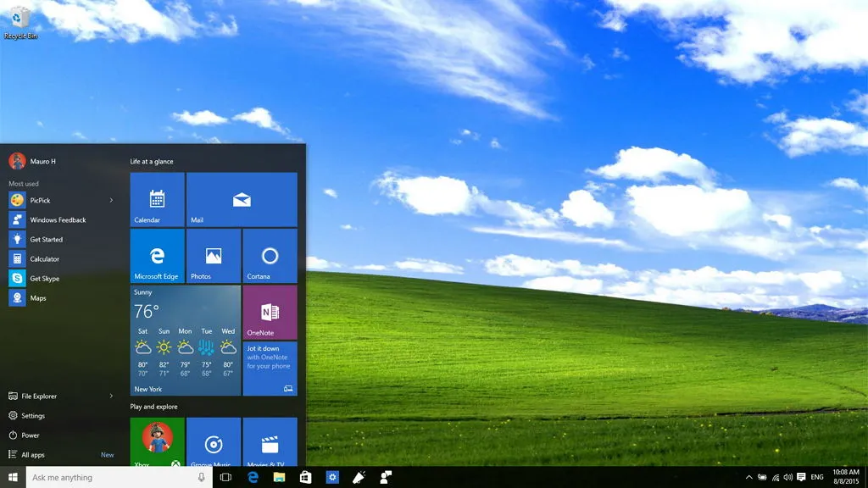
Task: Expand the PicPick jump list arrow
Action: point(111,201)
